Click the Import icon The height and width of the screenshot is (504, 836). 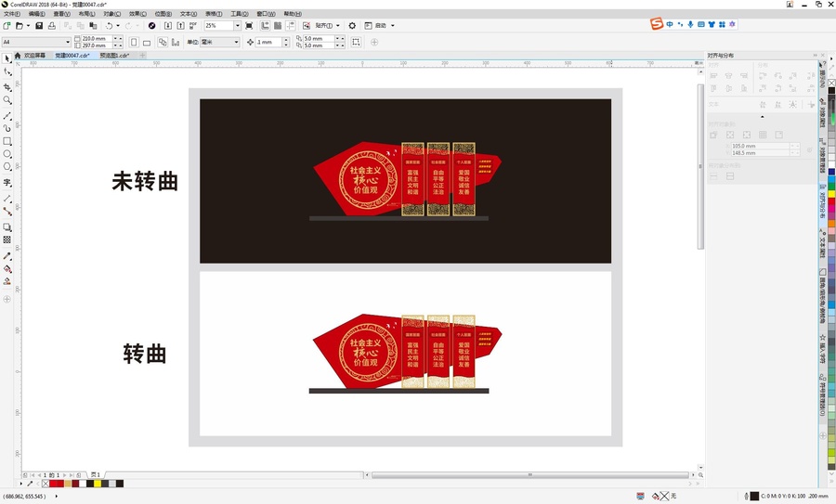click(x=167, y=26)
